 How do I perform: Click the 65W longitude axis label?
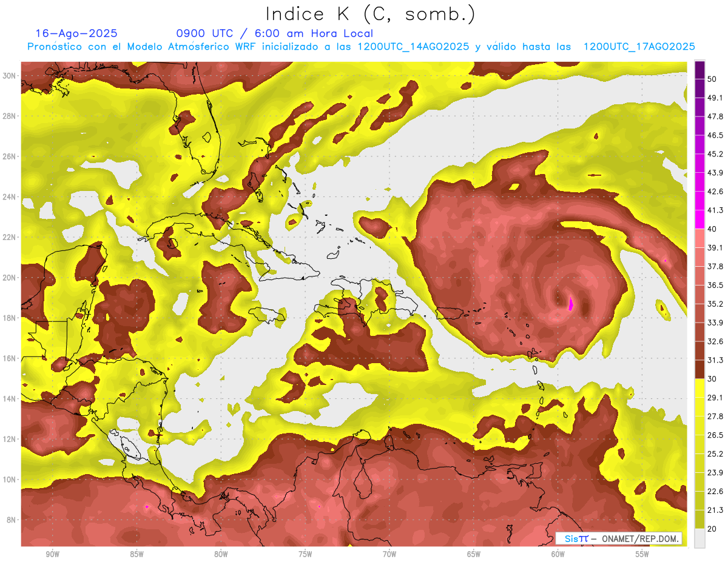pyautogui.click(x=474, y=555)
